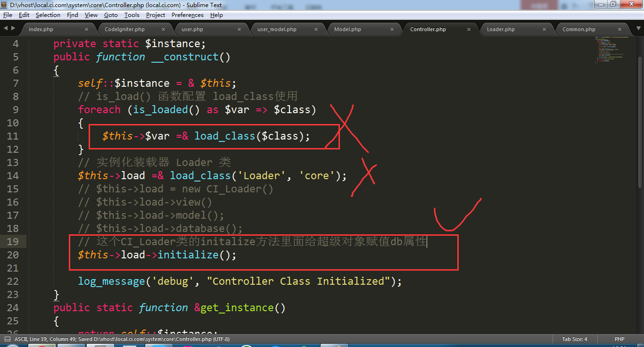Switch to the Model.php tab
644x347 pixels.
coord(347,29)
